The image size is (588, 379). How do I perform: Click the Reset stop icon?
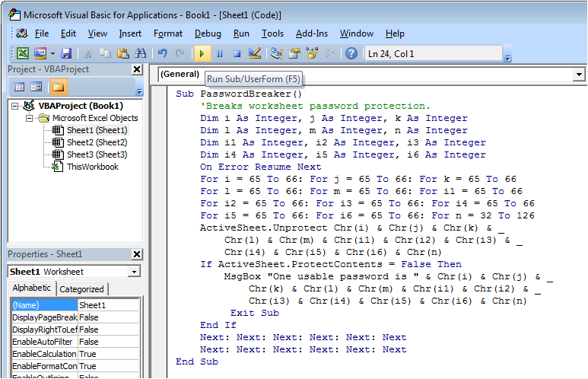point(237,54)
